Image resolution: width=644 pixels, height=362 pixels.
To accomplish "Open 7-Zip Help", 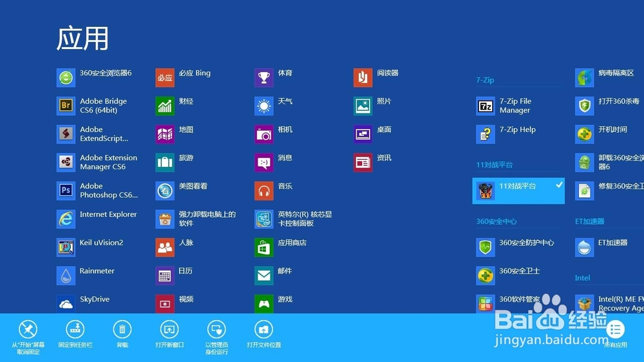I will (486, 135).
